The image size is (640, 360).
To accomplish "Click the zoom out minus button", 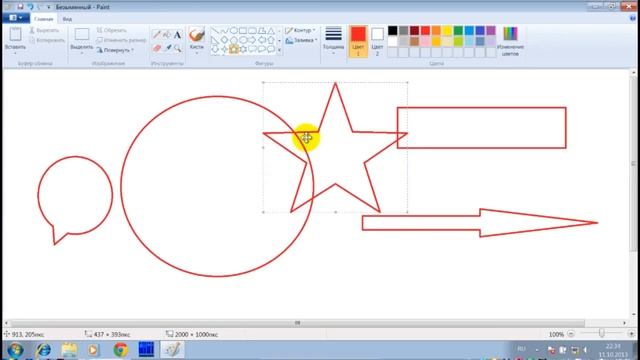I will (x=571, y=334).
